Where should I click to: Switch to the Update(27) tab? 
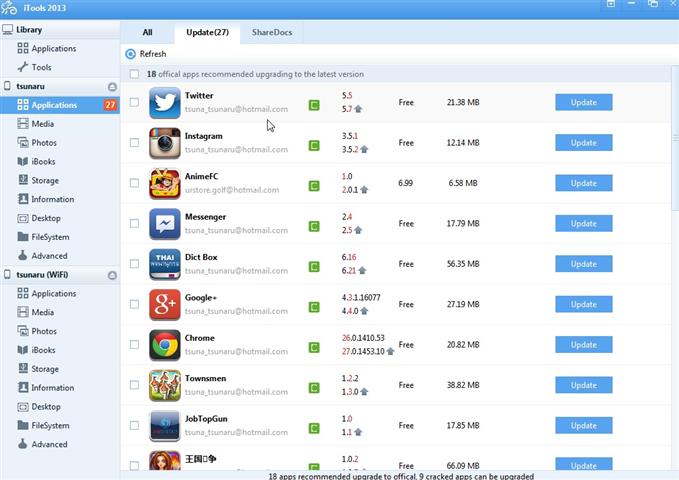click(x=207, y=32)
